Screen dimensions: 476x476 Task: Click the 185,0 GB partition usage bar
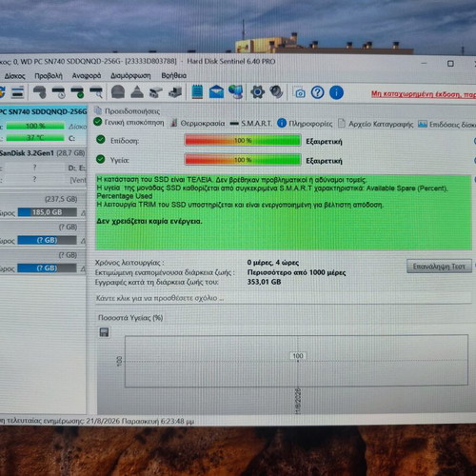[x=48, y=212]
